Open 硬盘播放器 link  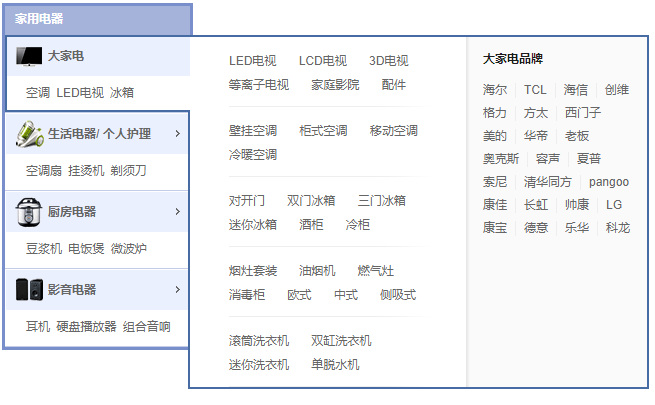86,327
